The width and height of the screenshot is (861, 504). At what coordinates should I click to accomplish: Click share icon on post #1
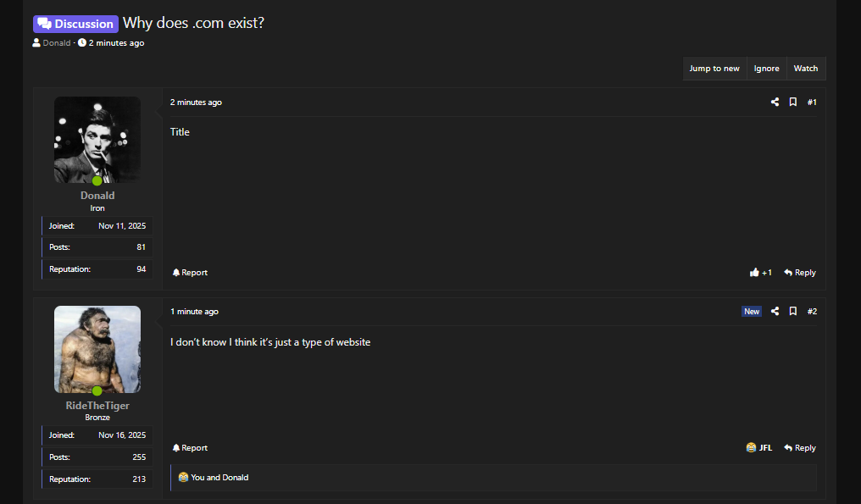tap(775, 102)
